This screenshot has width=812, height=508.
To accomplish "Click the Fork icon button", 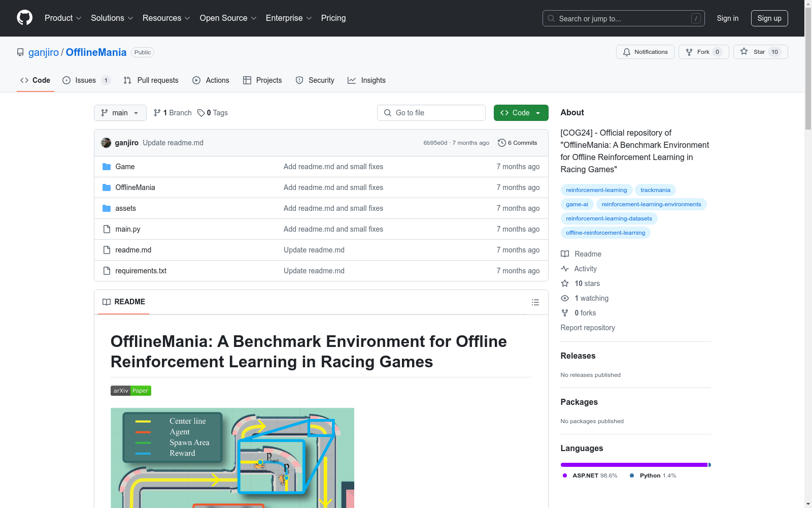I will pos(703,52).
